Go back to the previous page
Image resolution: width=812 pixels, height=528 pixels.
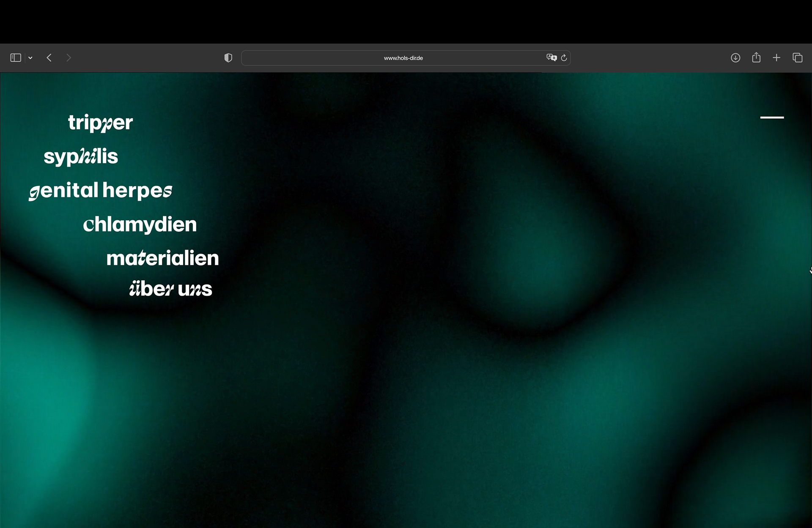coord(49,57)
